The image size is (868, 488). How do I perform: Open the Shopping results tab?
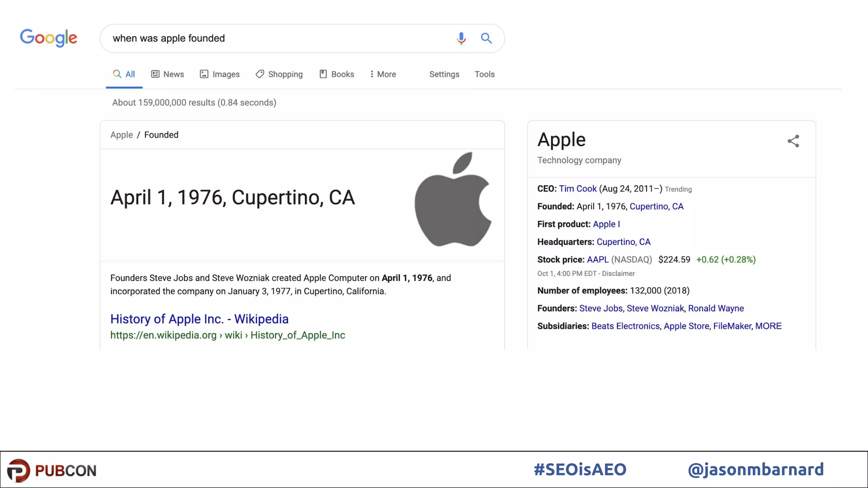(x=279, y=74)
